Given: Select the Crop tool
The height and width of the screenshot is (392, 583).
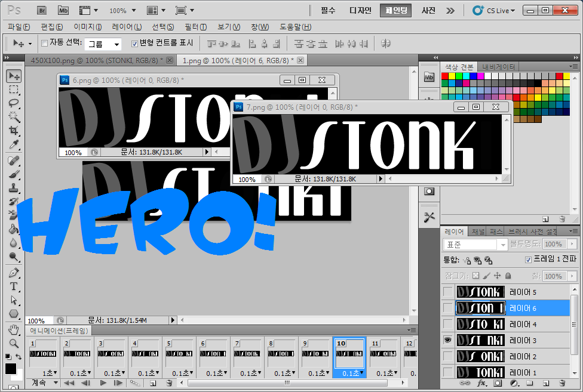Looking at the screenshot, I should coord(14,130).
